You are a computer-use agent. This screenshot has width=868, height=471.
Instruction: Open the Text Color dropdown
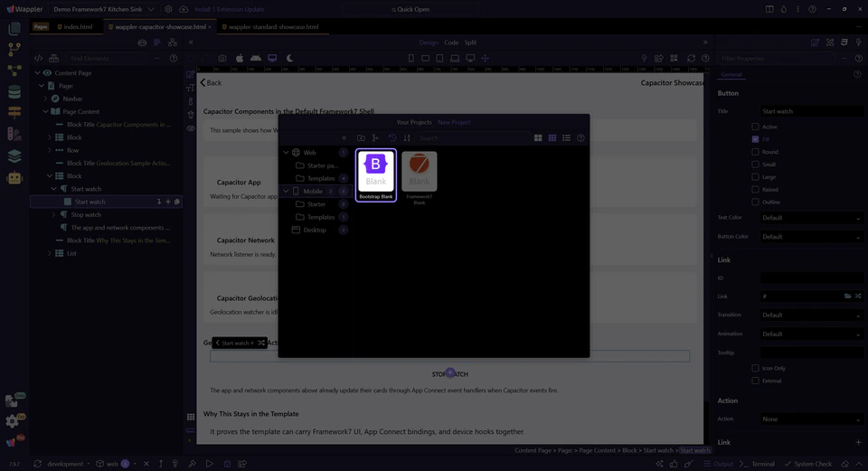click(x=811, y=218)
